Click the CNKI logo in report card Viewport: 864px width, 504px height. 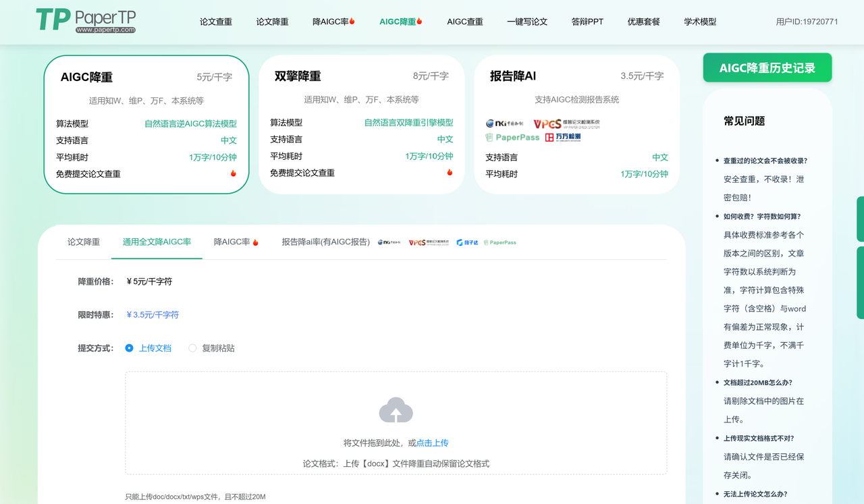point(504,123)
